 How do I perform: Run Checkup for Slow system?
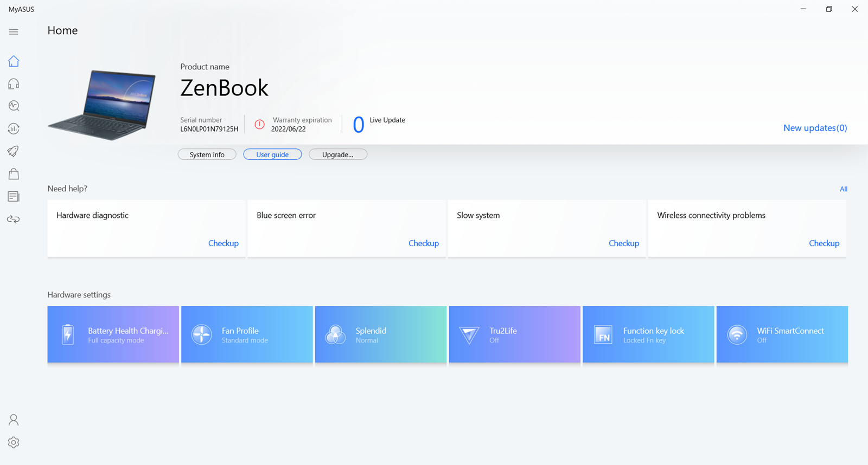[624, 243]
